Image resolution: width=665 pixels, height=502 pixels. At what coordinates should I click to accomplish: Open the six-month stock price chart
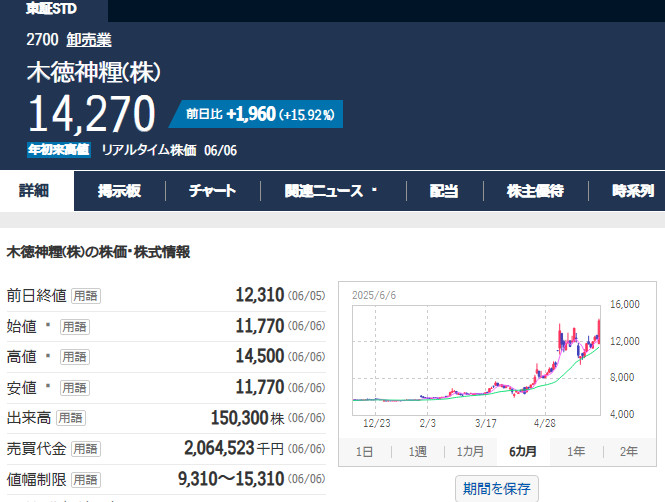[x=476, y=360]
